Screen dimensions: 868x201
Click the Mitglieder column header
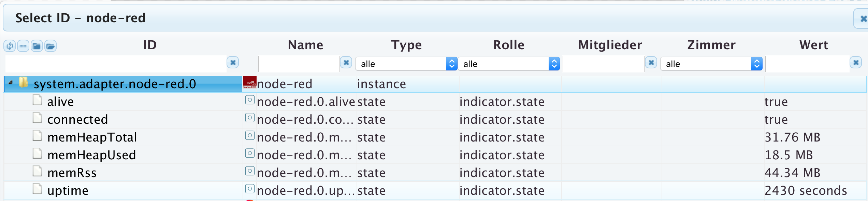610,45
